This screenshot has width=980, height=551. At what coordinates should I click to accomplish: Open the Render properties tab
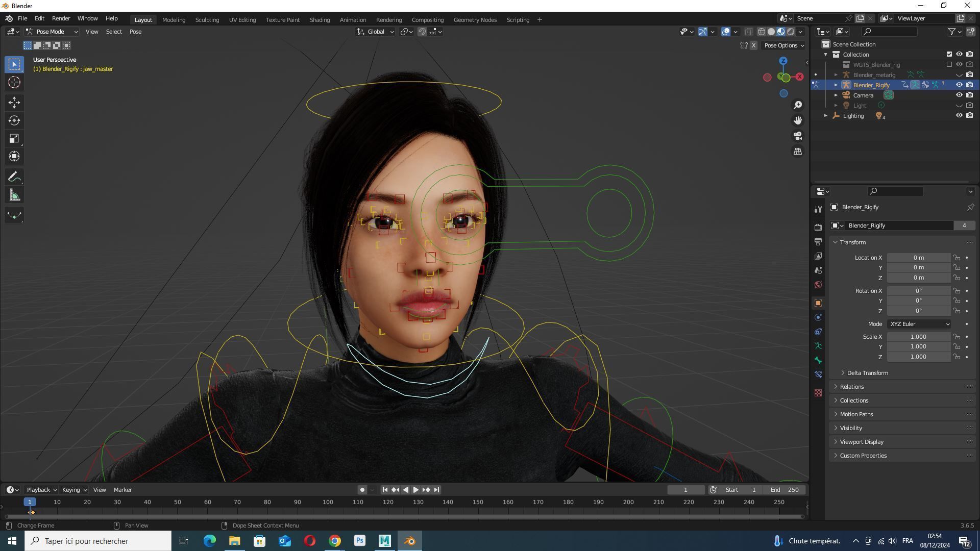[818, 227]
